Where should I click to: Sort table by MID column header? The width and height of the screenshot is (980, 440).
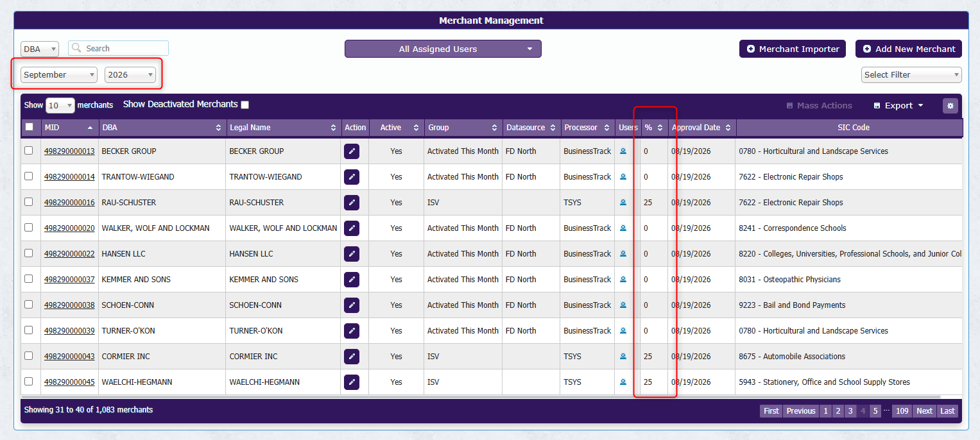point(69,128)
